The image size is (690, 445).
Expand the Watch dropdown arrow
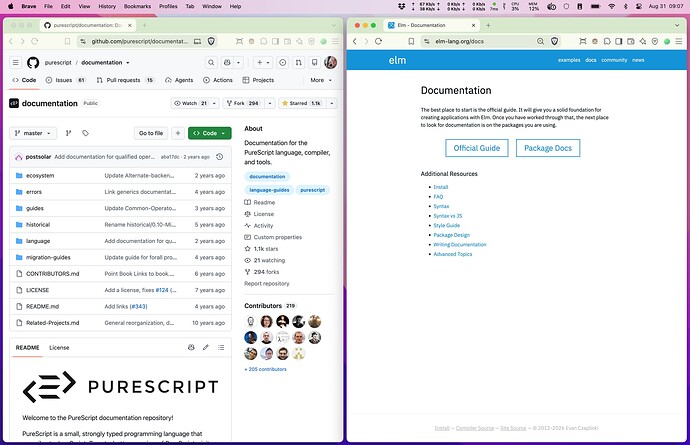coord(214,103)
